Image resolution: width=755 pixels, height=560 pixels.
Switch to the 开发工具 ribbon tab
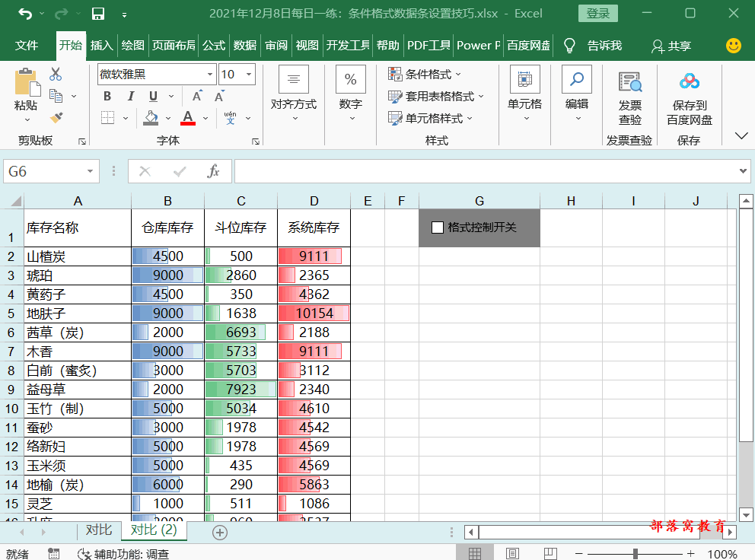(x=348, y=46)
